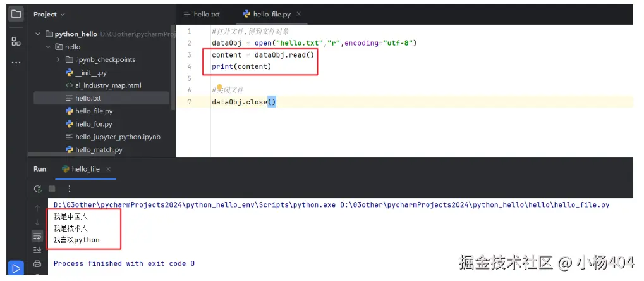Open the Structure tool window icon
Image resolution: width=644 pixels, height=281 pixels.
[x=16, y=41]
